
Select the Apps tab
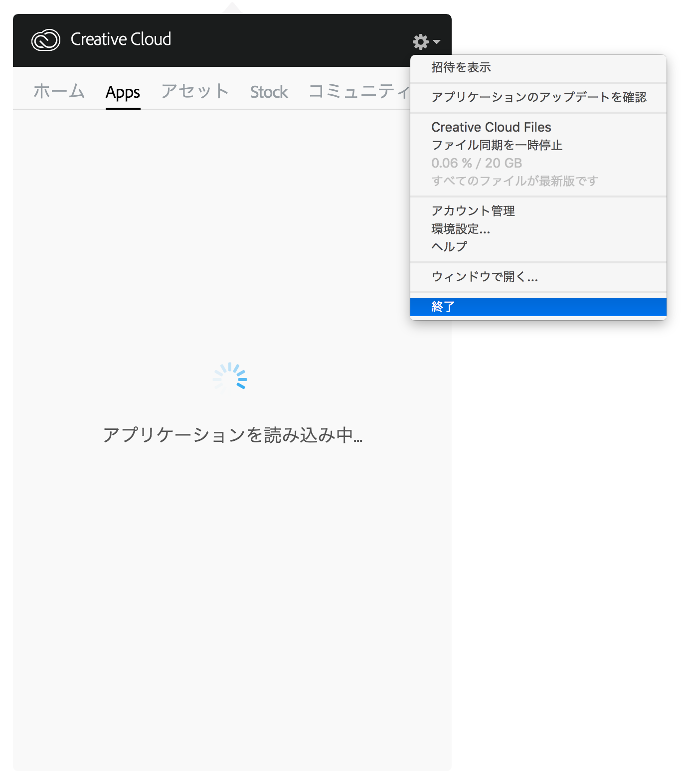[x=123, y=93]
